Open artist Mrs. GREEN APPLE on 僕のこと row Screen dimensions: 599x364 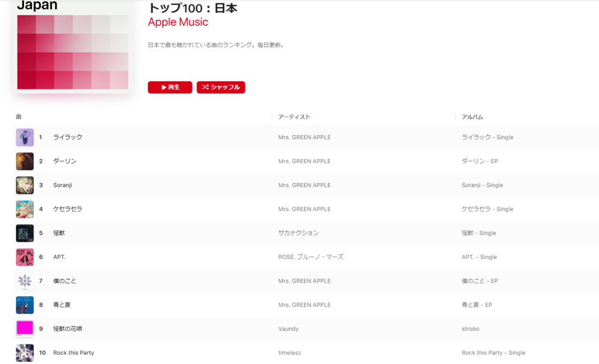[304, 281]
